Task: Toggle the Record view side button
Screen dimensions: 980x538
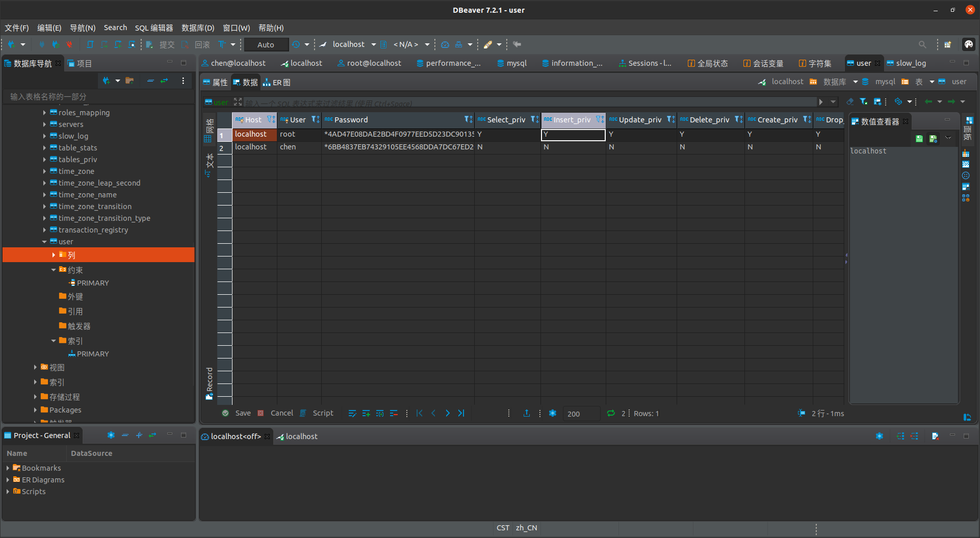Action: 209,383
